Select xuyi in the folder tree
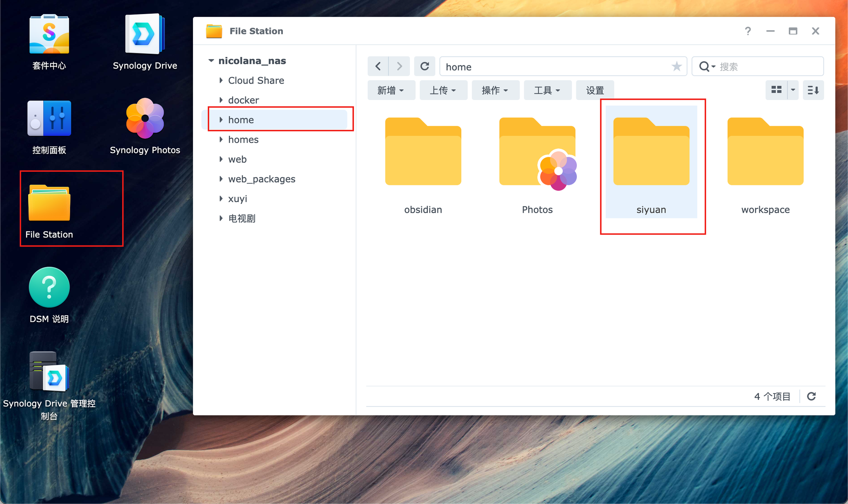 click(x=238, y=199)
